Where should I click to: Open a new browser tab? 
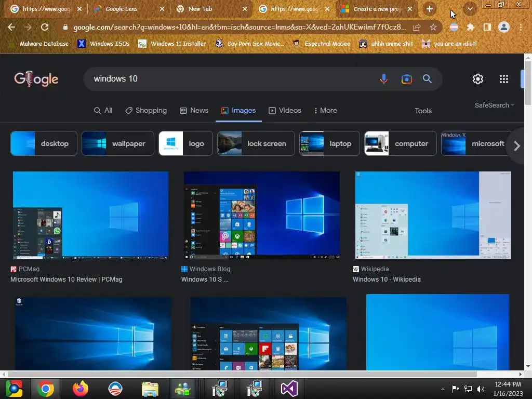(430, 9)
